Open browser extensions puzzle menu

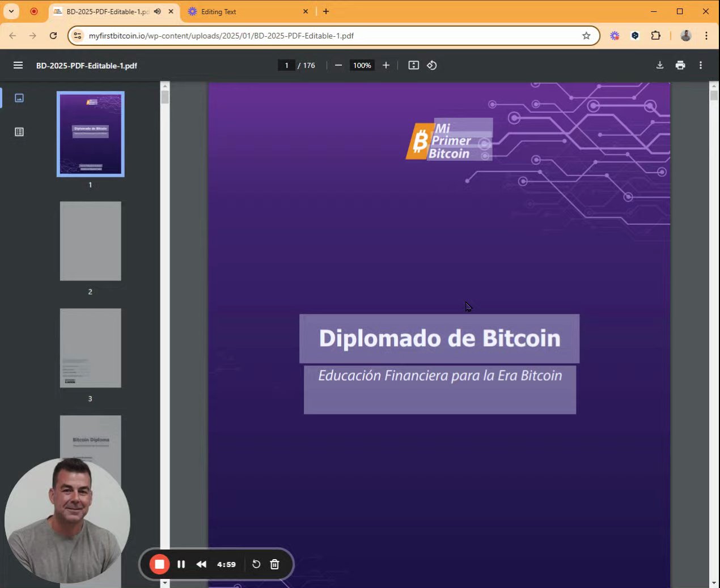[x=656, y=36]
